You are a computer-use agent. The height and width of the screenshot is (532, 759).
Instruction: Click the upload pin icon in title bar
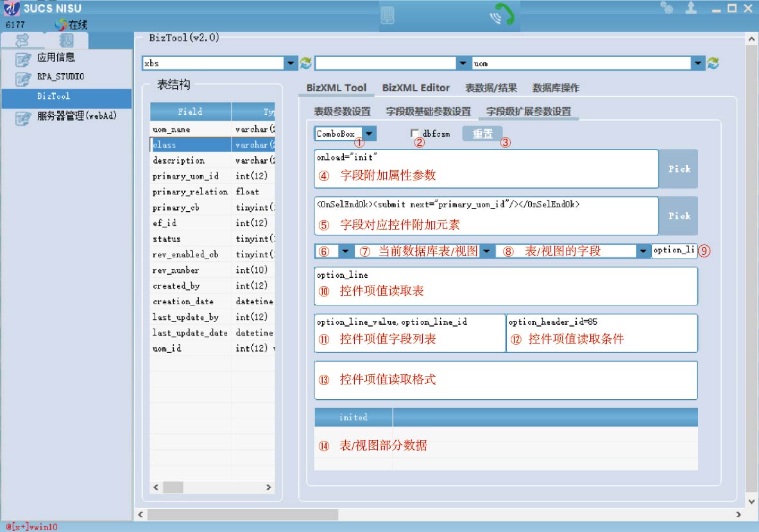[x=691, y=7]
